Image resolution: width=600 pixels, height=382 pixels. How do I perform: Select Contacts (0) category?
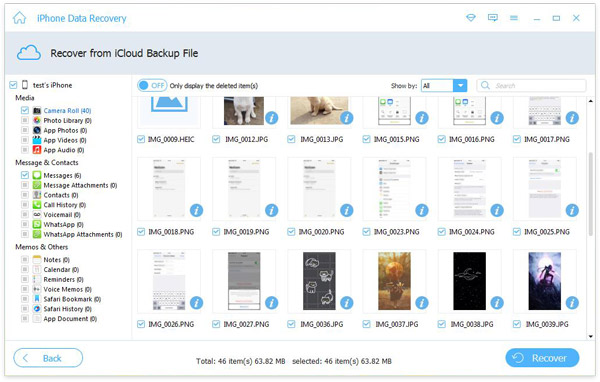click(x=61, y=195)
